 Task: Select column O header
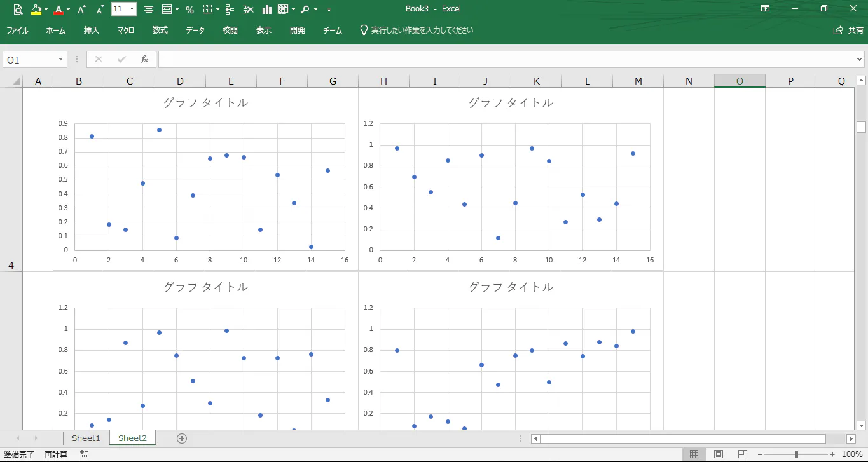point(740,81)
